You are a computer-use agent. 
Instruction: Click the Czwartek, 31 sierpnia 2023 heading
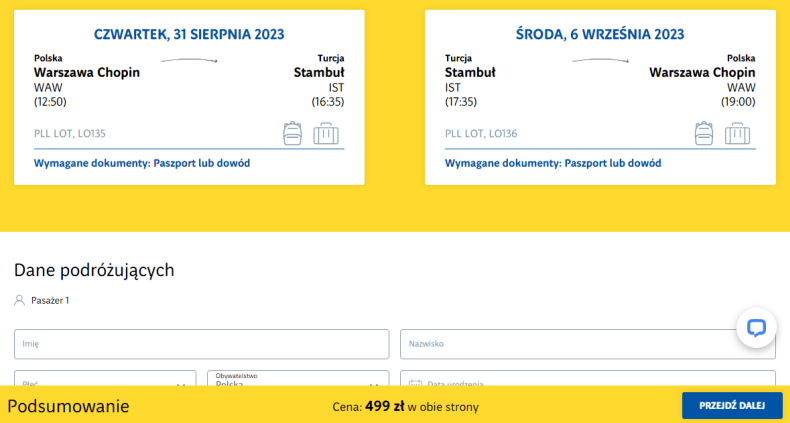[x=189, y=34]
